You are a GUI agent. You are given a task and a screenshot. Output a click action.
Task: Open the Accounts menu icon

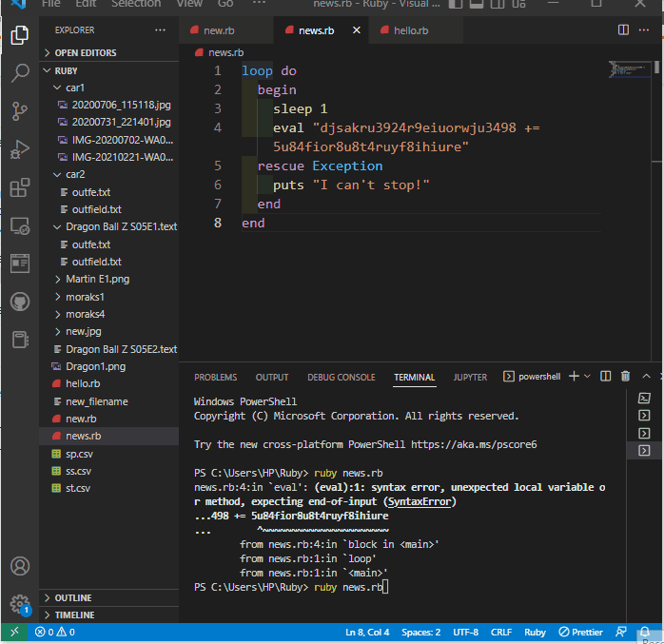tap(19, 567)
